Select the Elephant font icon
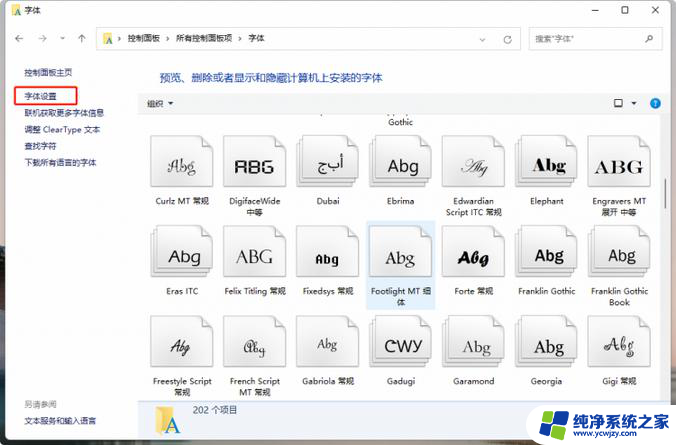Screen dimensions: 676x445 click(x=546, y=162)
